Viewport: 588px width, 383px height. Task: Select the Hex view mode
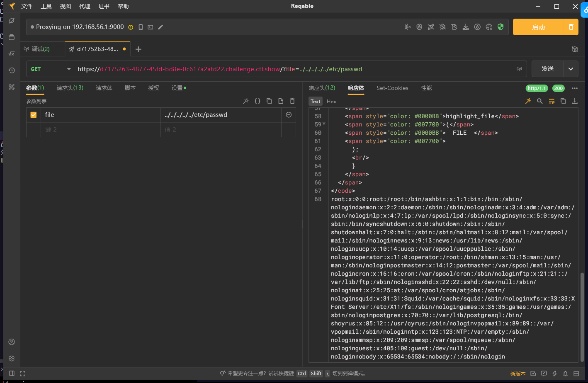click(x=331, y=101)
